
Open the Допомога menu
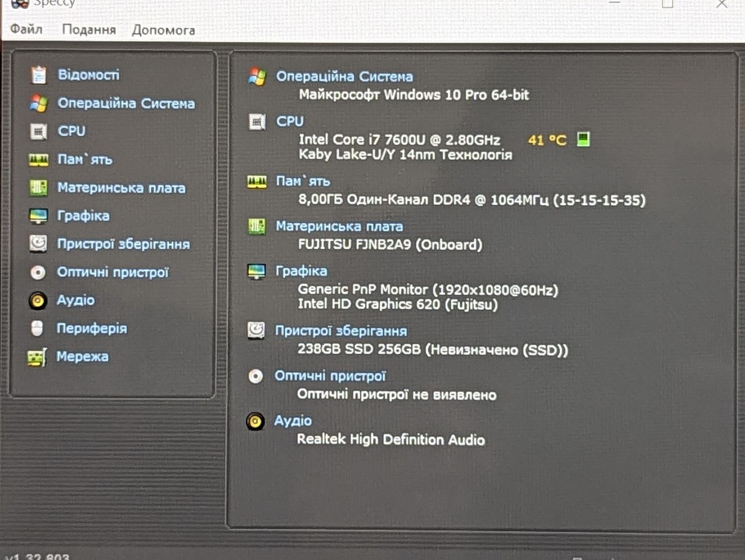[x=163, y=30]
